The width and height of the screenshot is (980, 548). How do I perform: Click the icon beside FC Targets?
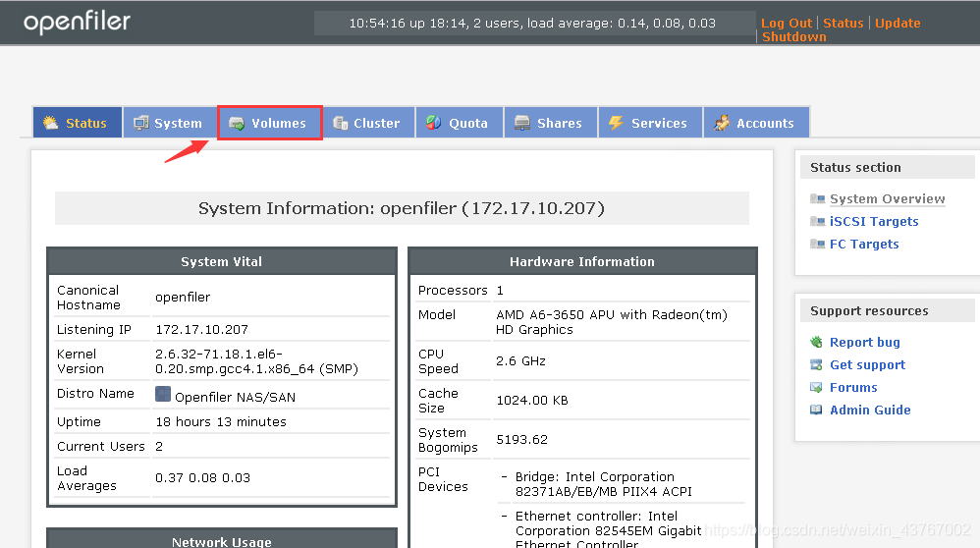click(818, 244)
